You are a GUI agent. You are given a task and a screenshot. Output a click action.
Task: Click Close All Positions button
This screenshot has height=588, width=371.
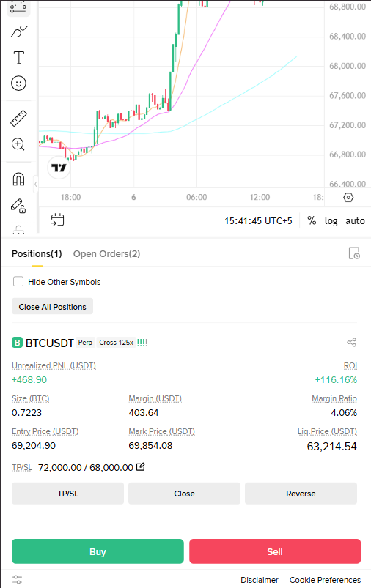(x=52, y=306)
